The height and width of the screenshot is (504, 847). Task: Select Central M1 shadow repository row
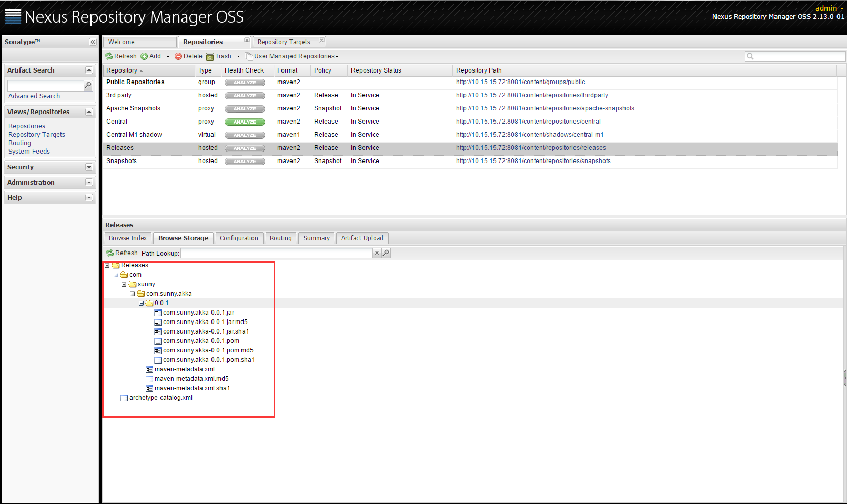tap(469, 135)
